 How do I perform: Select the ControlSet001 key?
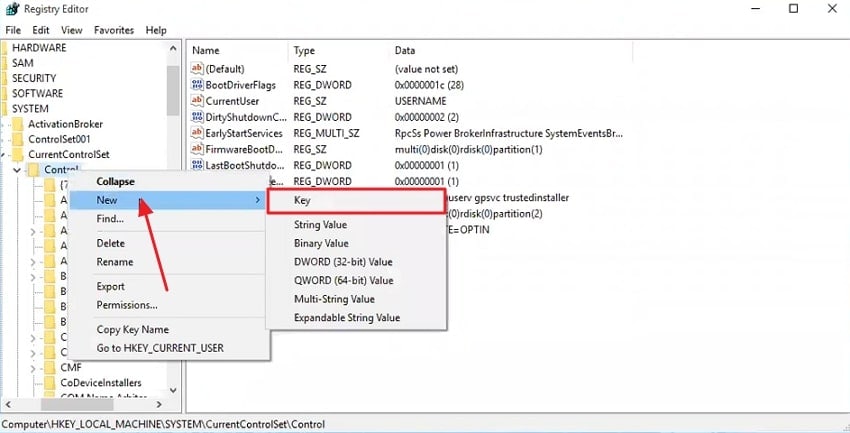(x=60, y=139)
